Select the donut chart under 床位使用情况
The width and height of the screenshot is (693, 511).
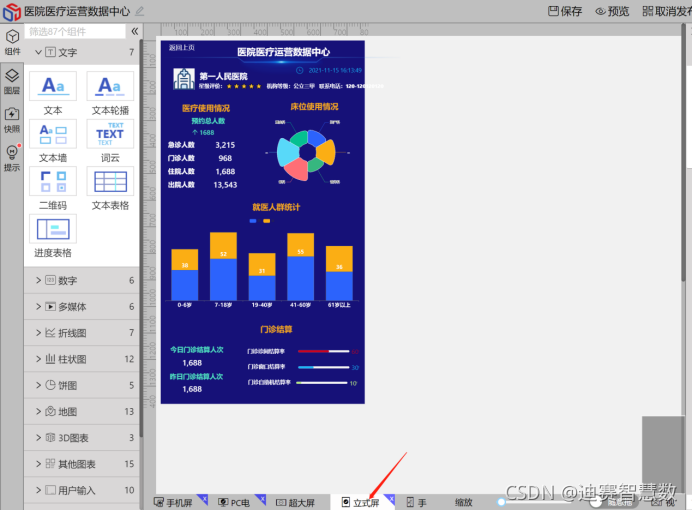pyautogui.click(x=307, y=153)
